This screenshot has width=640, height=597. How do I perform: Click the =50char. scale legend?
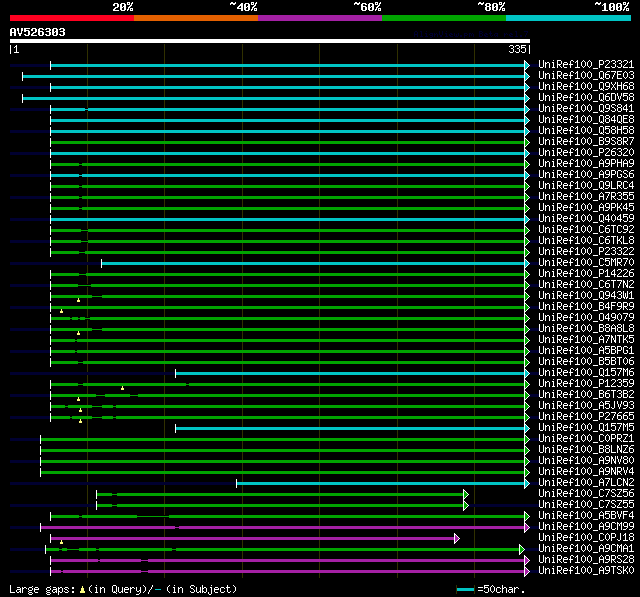click(x=491, y=589)
